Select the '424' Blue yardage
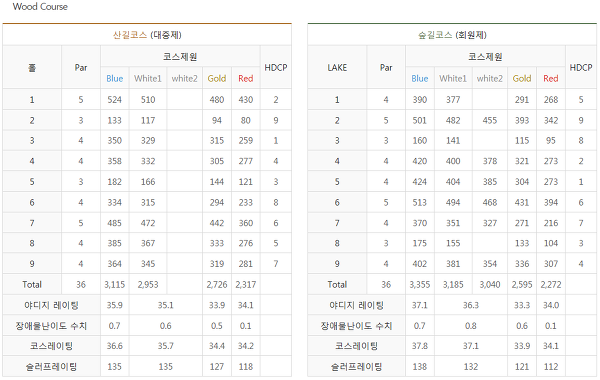The width and height of the screenshot is (600, 380). point(419,182)
